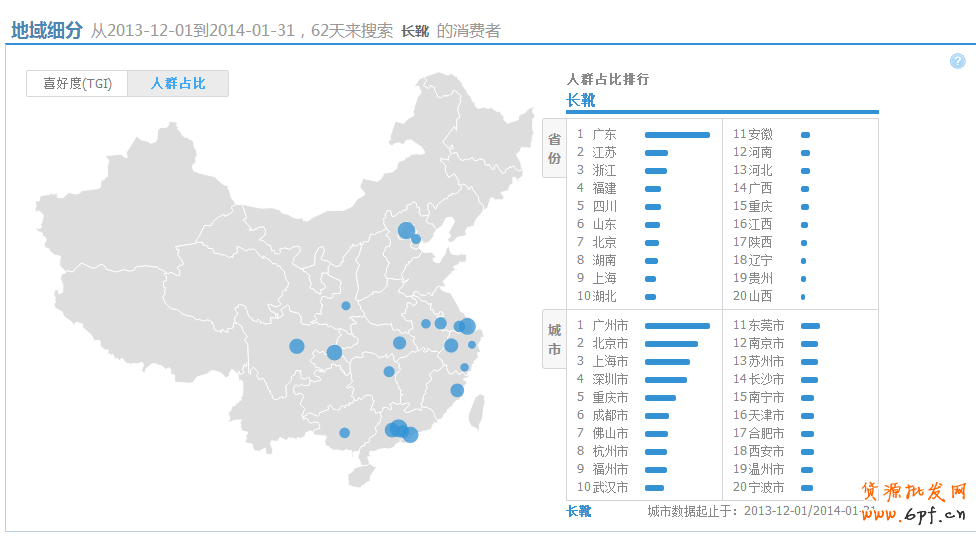Select 北京市 in the city ranking

610,344
